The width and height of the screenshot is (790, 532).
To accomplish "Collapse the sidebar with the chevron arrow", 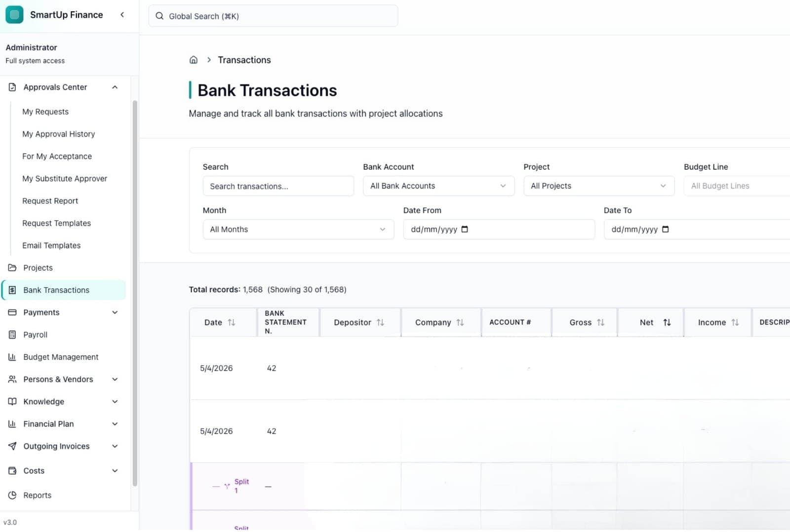I will click(122, 15).
